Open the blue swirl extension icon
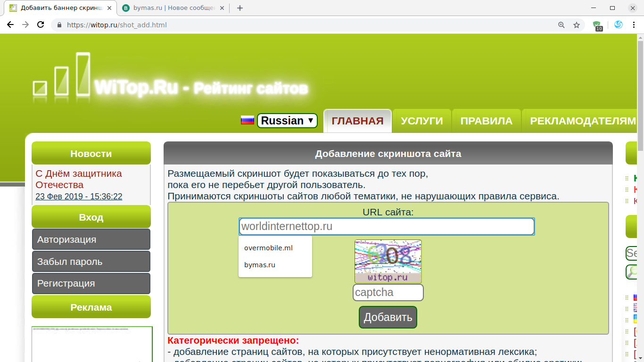Image resolution: width=644 pixels, height=362 pixels. click(619, 25)
